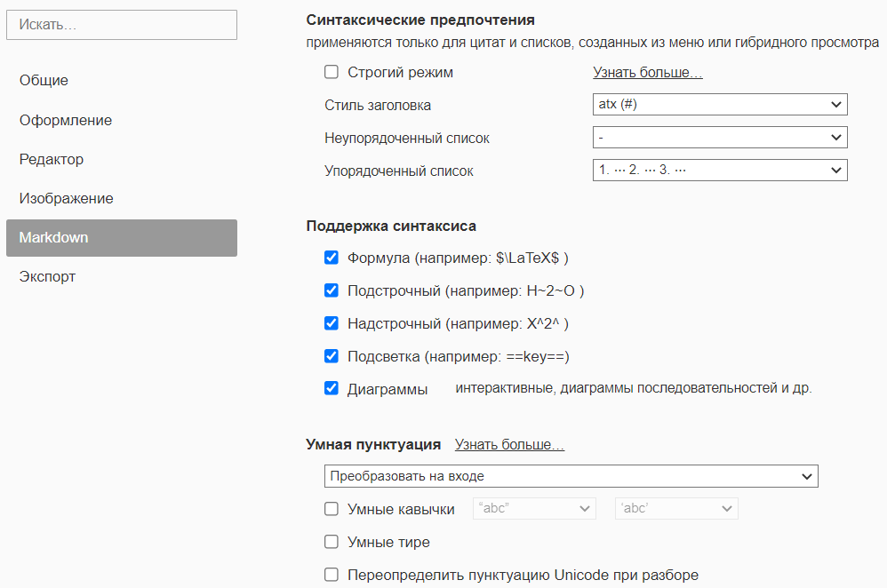
Task: Select the «Markdown» settings section
Action: point(122,238)
